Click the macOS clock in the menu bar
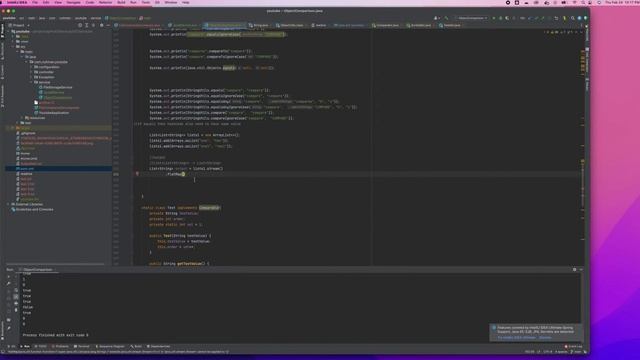 coord(622,2)
